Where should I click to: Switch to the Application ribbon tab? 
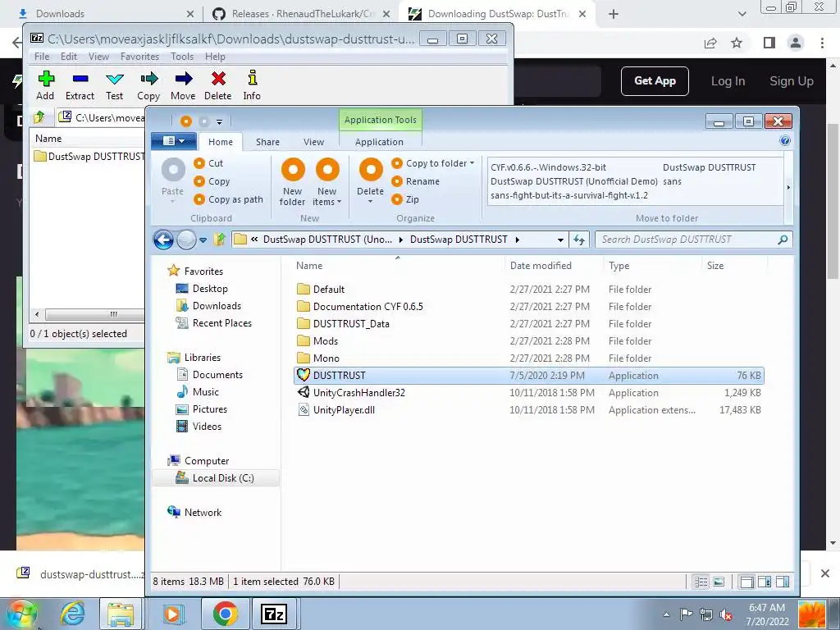(379, 142)
